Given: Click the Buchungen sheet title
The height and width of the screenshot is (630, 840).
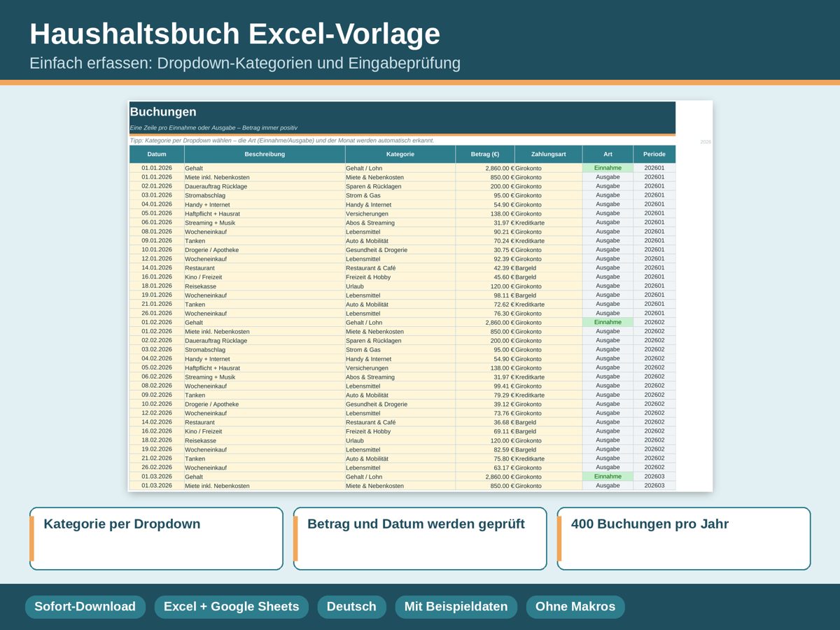Looking at the screenshot, I should [163, 112].
